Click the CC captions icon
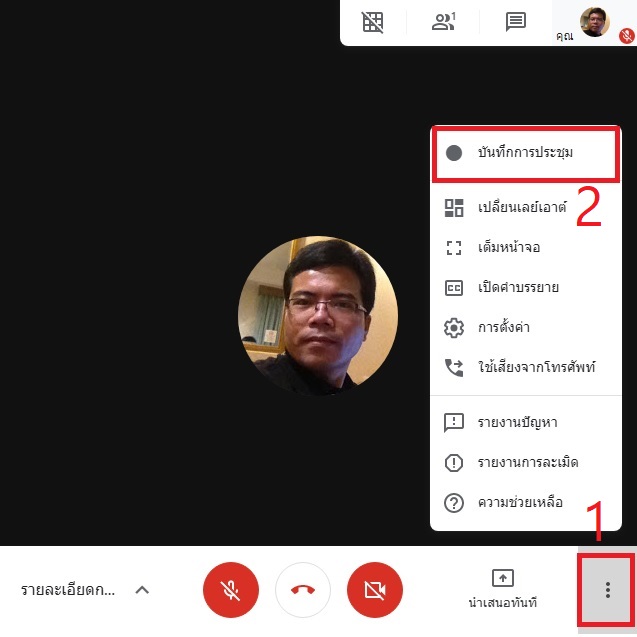This screenshot has width=637, height=637. (x=454, y=288)
